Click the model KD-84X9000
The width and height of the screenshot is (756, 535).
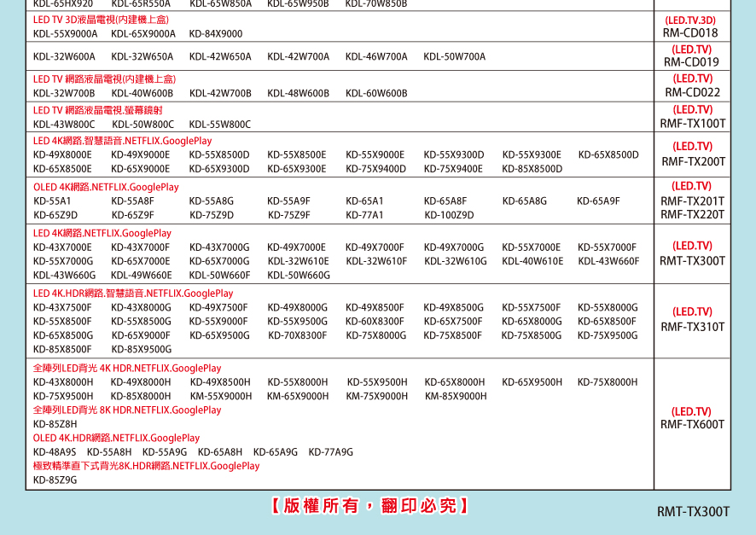click(216, 34)
